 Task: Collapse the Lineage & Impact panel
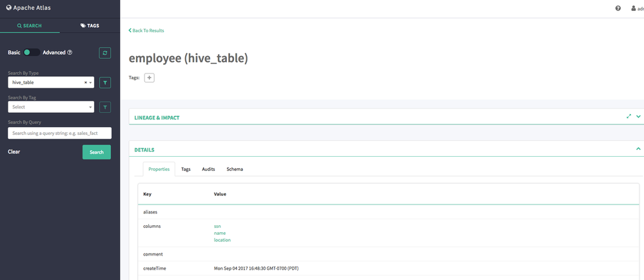point(638,116)
